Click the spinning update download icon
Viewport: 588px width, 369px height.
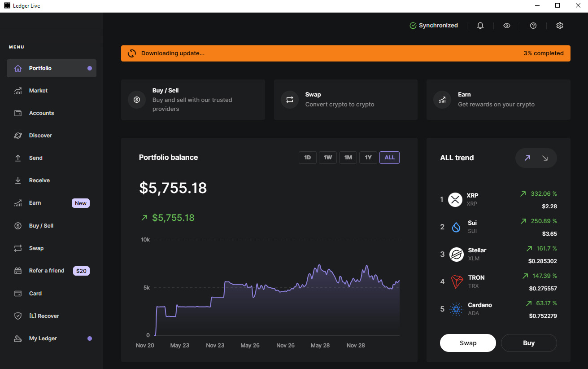[x=132, y=53]
